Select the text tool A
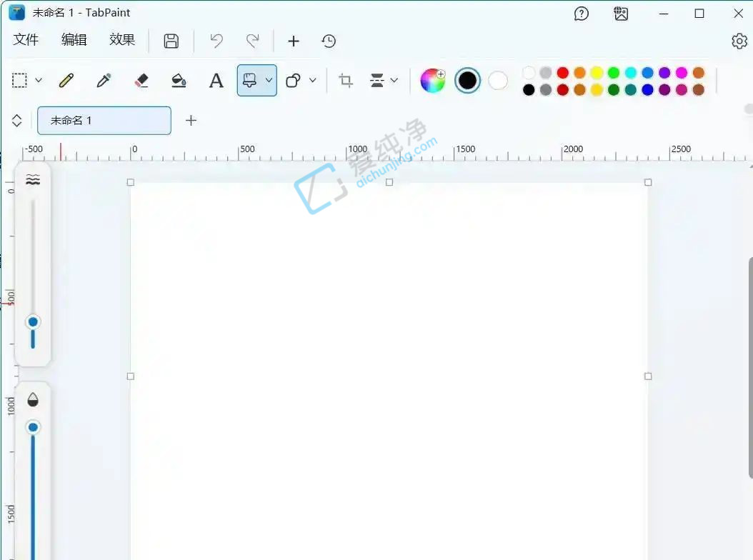Viewport: 753px width, 560px height. pyautogui.click(x=216, y=80)
